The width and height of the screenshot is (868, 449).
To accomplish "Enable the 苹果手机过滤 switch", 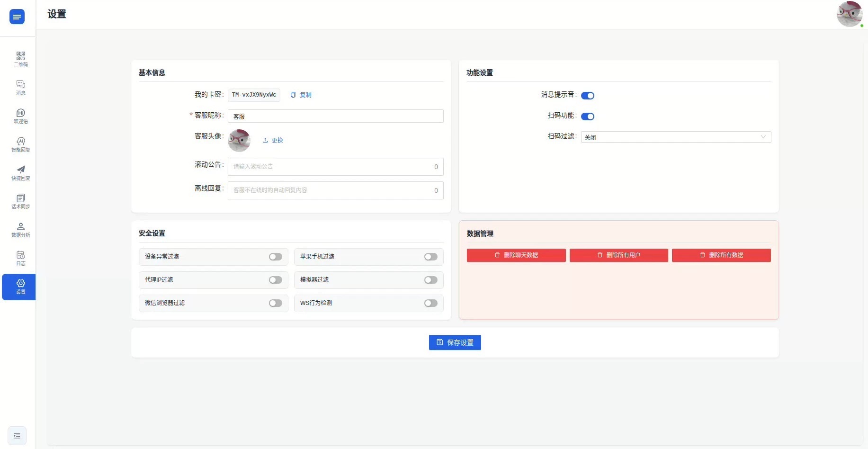I will (431, 257).
